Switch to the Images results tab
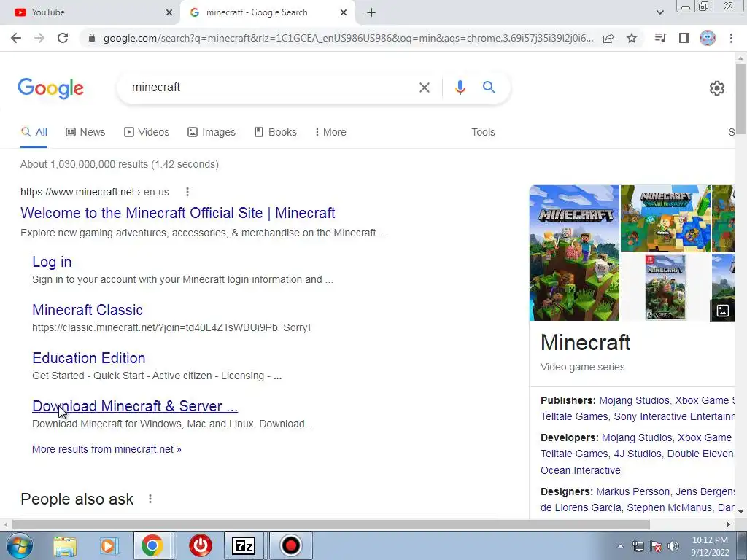This screenshot has height=560, width=747. pyautogui.click(x=212, y=132)
